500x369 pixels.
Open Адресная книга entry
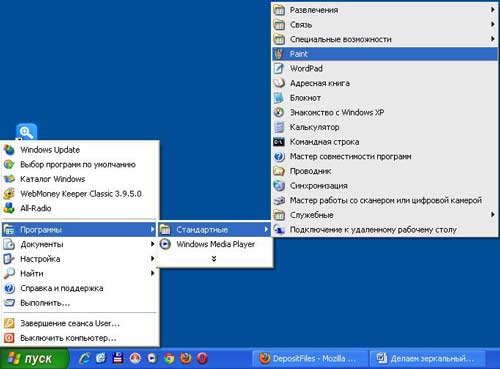click(385, 83)
